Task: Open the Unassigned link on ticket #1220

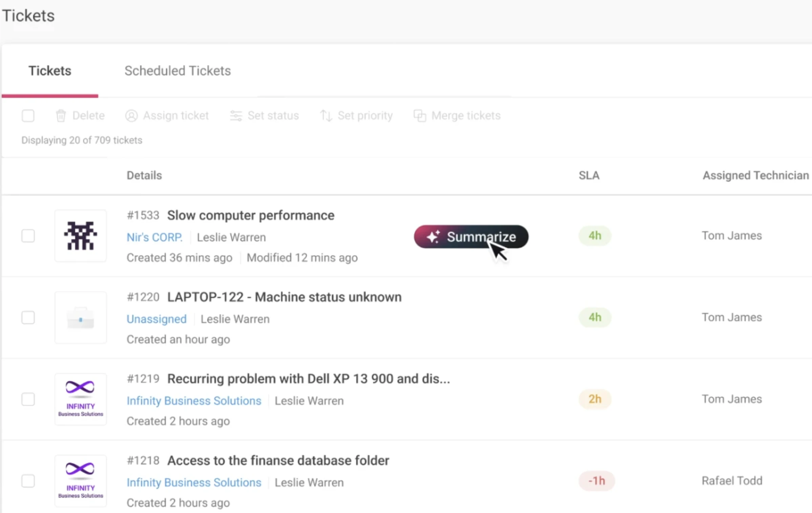Action: point(157,319)
